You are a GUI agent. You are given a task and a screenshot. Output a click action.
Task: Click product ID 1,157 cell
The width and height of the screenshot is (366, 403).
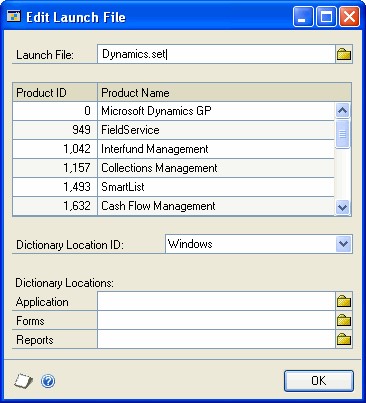pos(55,168)
